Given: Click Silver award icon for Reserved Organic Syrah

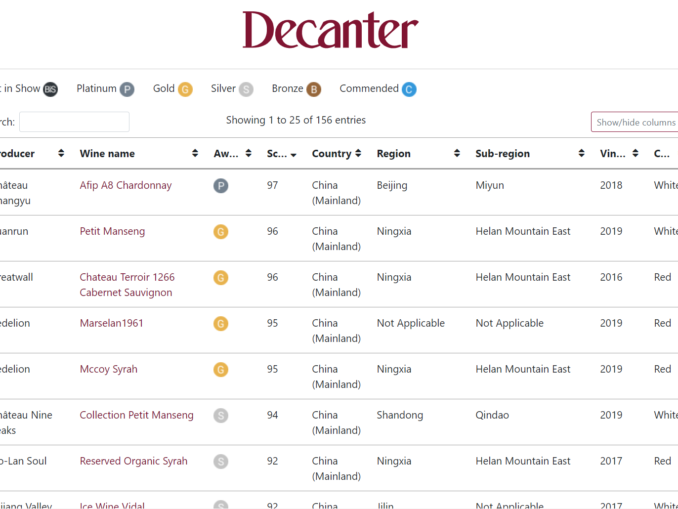Looking at the screenshot, I should tap(221, 462).
